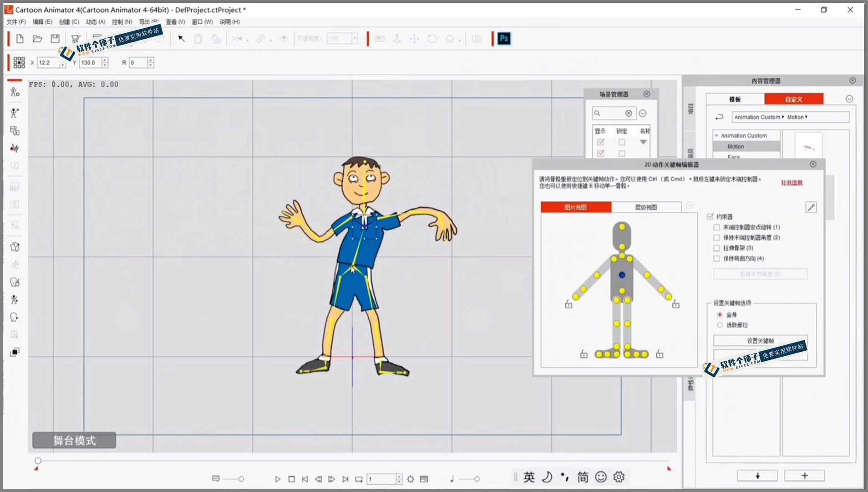Viewport: 868px width, 492px height.
Task: Select the running figure icon in left sidebar
Action: pos(15,299)
